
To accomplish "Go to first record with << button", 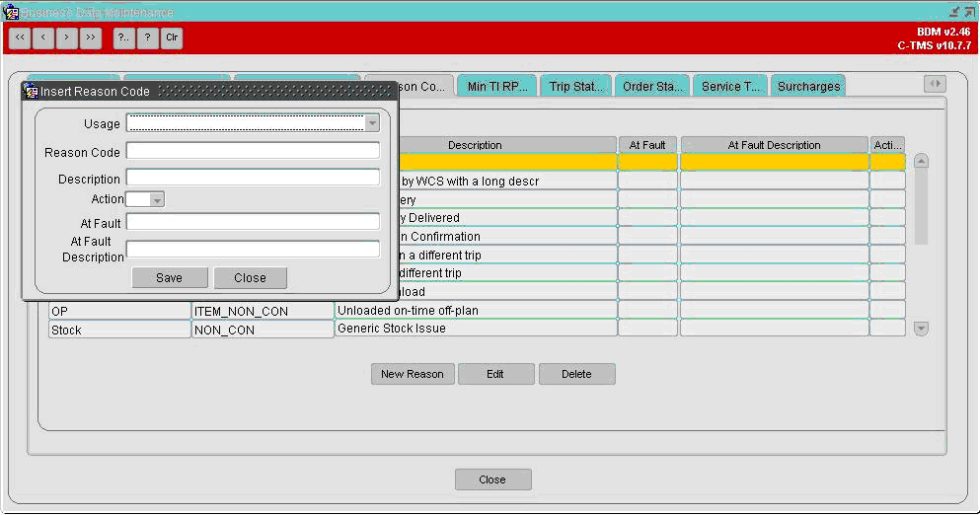I will click(x=20, y=37).
